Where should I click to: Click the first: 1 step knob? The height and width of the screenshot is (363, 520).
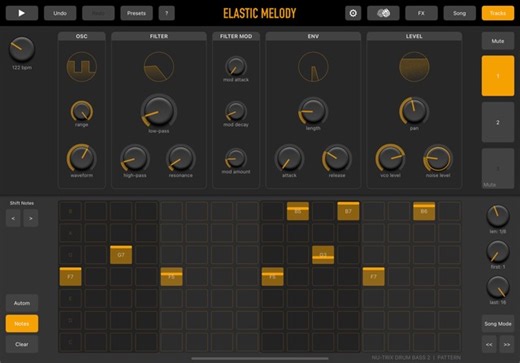[498, 251]
